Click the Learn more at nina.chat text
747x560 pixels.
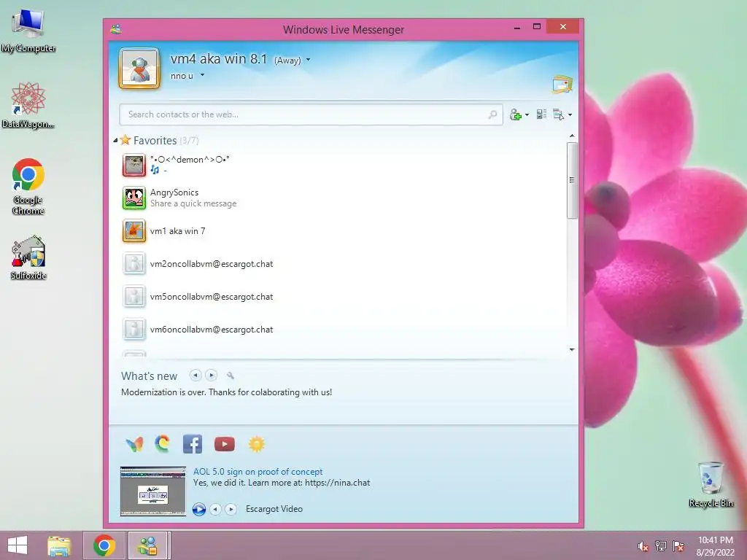coord(282,483)
